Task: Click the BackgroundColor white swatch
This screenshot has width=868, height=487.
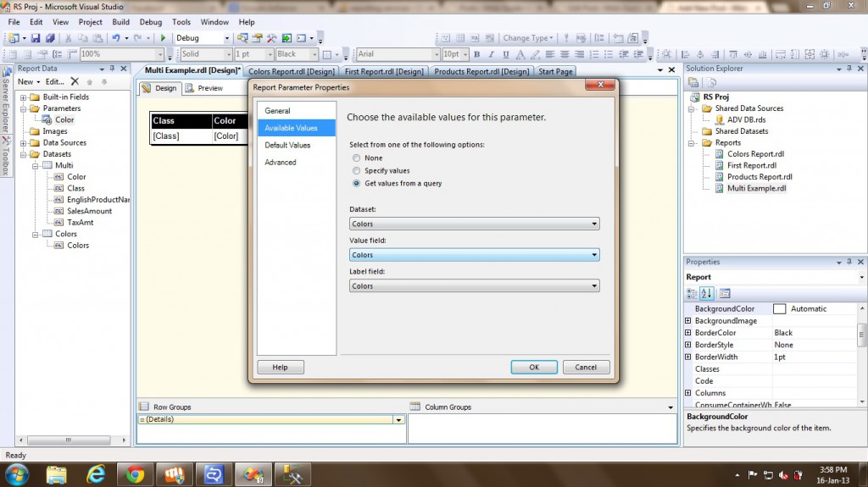Action: [779, 309]
